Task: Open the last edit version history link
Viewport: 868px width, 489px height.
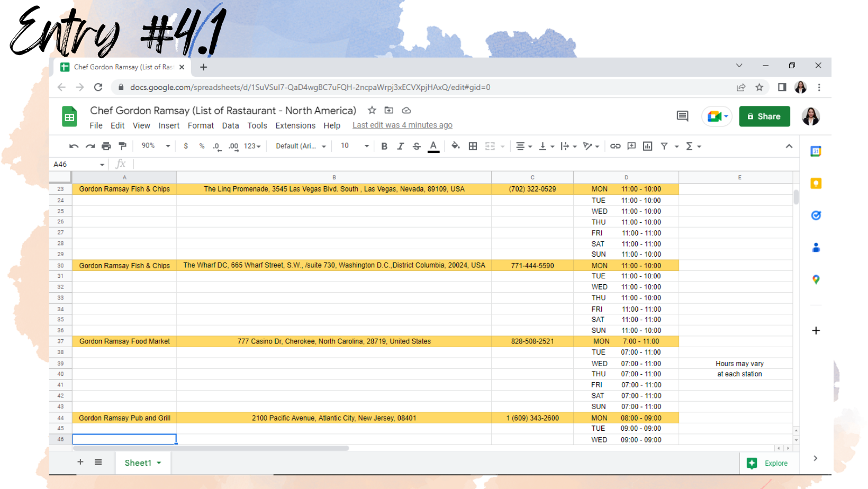Action: click(402, 125)
